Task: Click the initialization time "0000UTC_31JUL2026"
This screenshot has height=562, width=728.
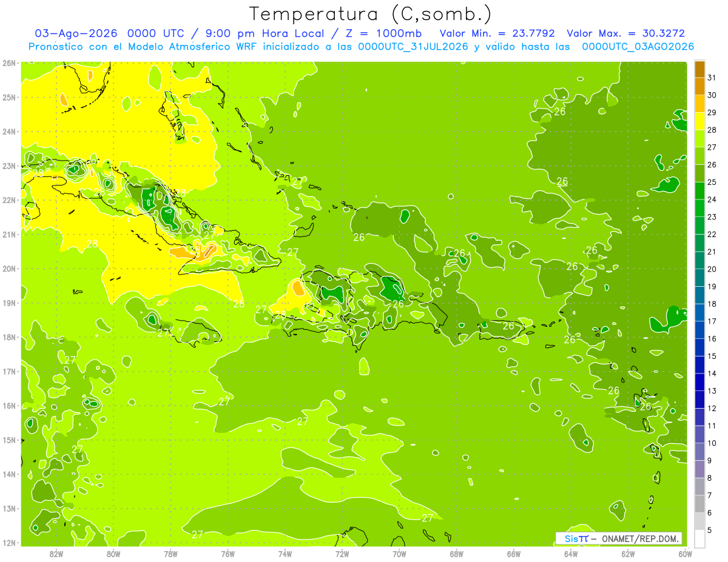Action: (x=413, y=47)
